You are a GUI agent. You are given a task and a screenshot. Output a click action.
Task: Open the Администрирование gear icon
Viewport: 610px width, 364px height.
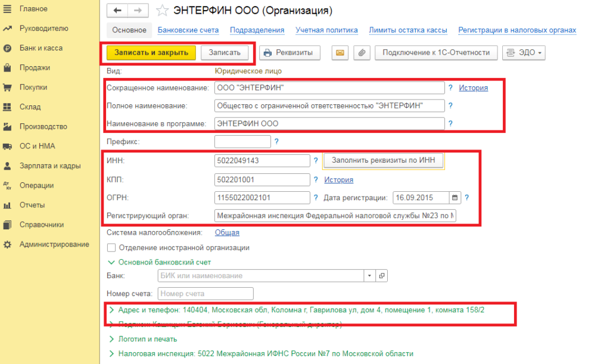[x=7, y=244]
